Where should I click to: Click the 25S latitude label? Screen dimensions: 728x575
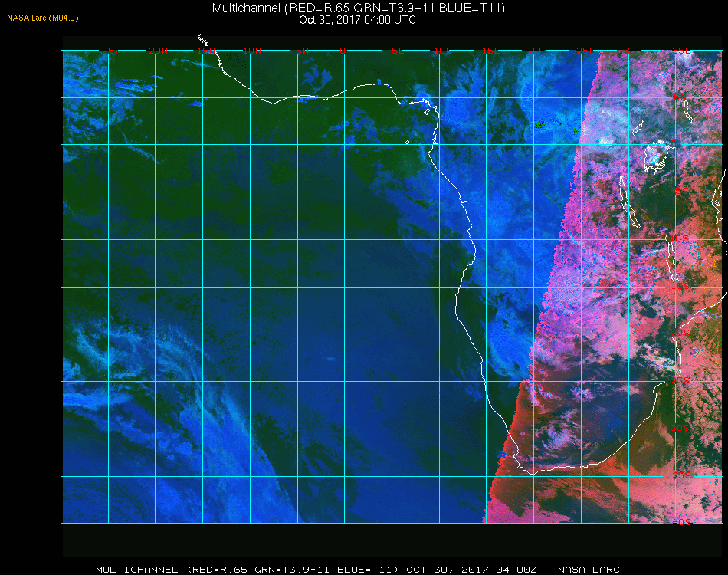(680, 380)
